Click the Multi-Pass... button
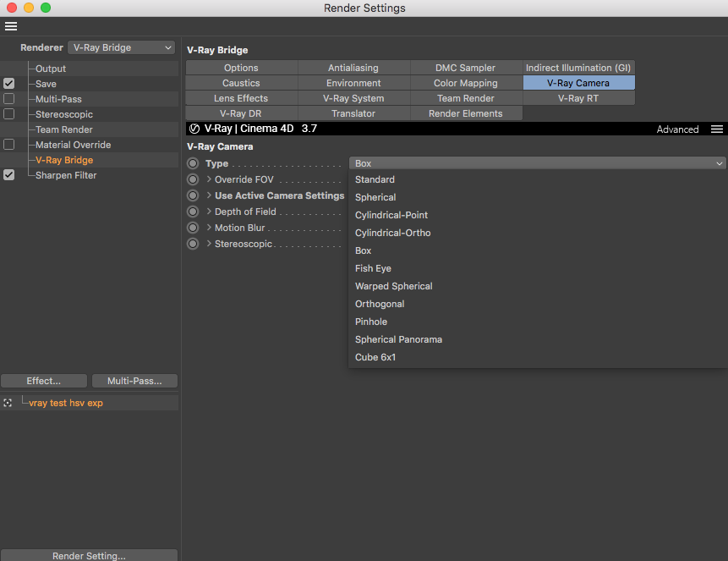This screenshot has width=728, height=561. [x=134, y=381]
